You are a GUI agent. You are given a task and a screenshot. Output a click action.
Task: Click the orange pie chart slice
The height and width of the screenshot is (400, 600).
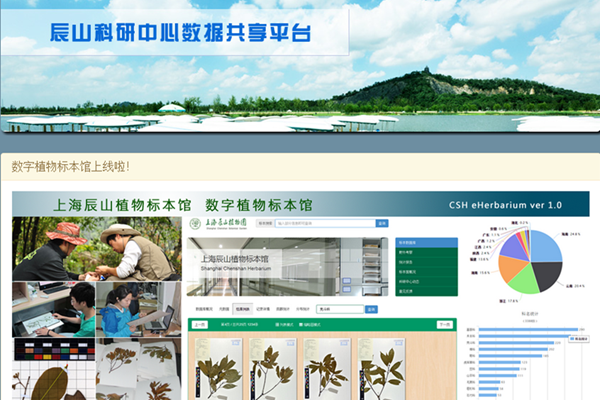[510, 267]
